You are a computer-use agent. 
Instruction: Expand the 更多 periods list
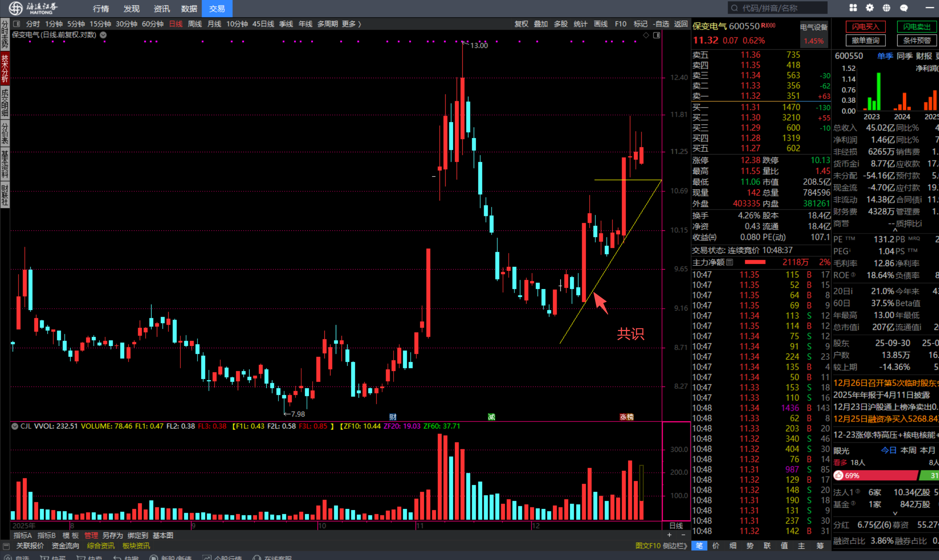[x=351, y=24]
